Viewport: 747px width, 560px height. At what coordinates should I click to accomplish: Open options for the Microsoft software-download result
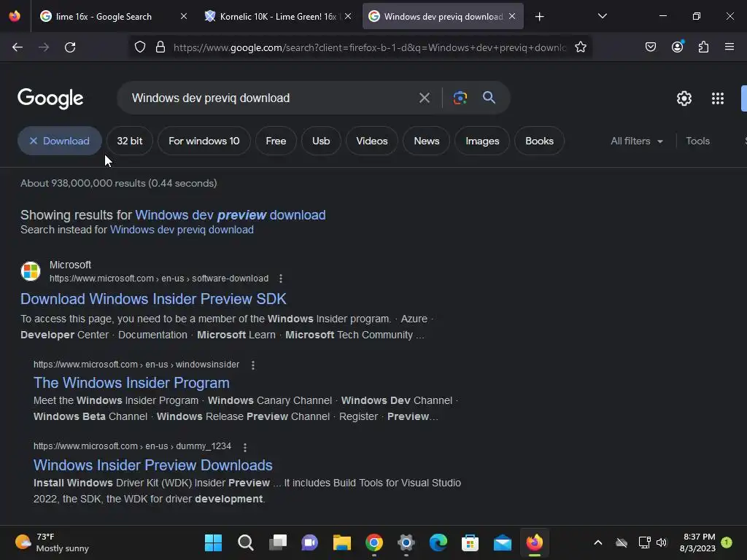(281, 279)
